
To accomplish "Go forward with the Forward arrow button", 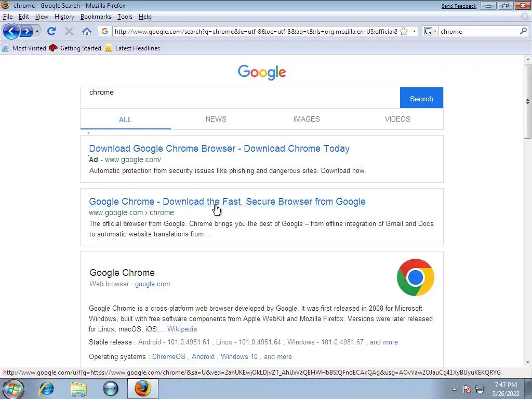I will coord(26,32).
